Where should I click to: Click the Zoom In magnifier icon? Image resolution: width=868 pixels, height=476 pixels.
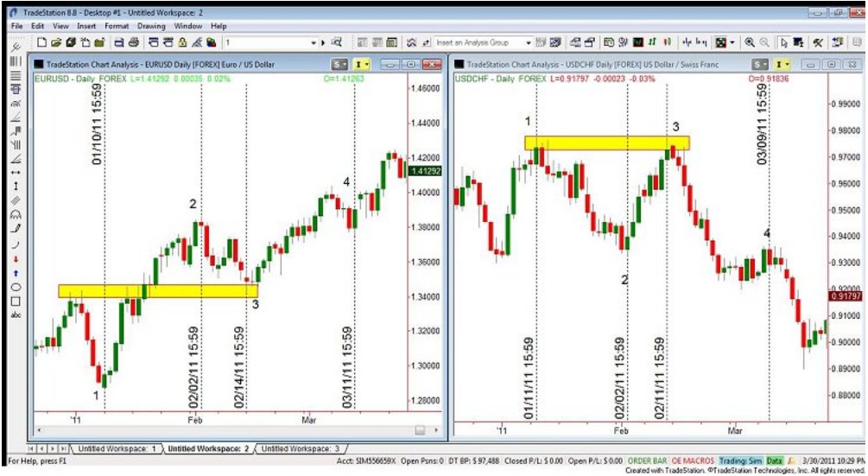point(750,42)
